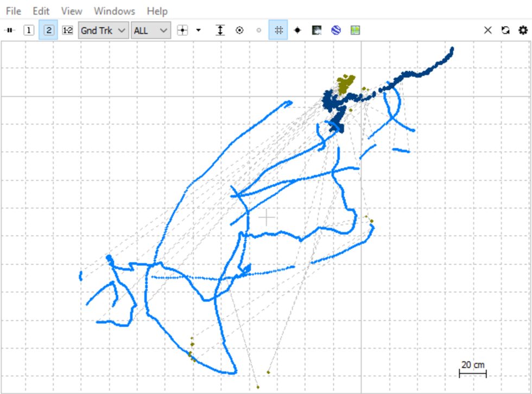Viewport: 532px width, 394px height.
Task: Open the blue globe Google Earth view
Action: click(336, 30)
